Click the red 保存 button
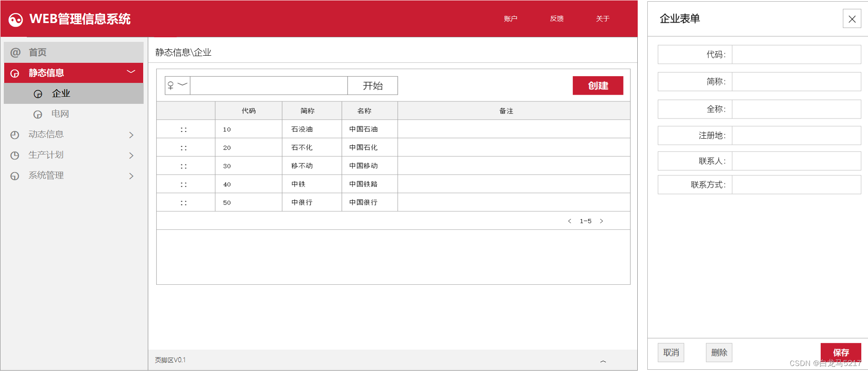This screenshot has width=868, height=371. pyautogui.click(x=841, y=353)
